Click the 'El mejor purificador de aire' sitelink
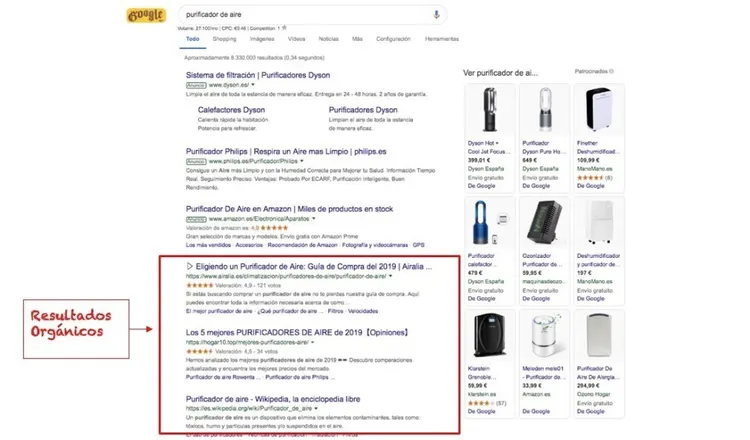The height and width of the screenshot is (440, 750). coord(219,311)
